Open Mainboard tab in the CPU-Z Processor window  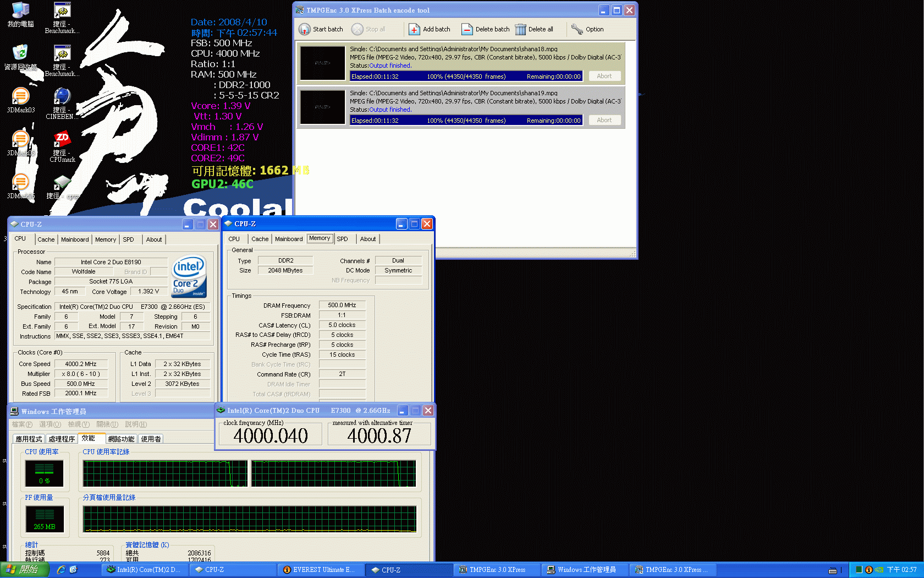[75, 239]
